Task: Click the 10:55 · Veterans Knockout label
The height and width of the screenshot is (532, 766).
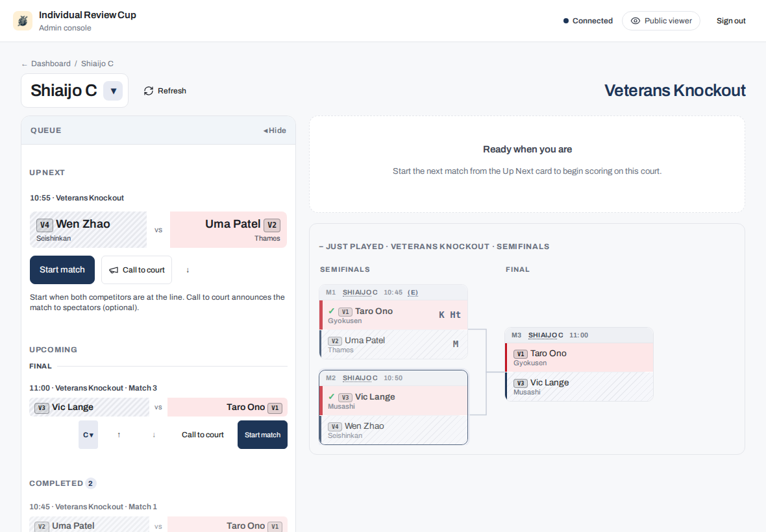Action: (x=77, y=198)
